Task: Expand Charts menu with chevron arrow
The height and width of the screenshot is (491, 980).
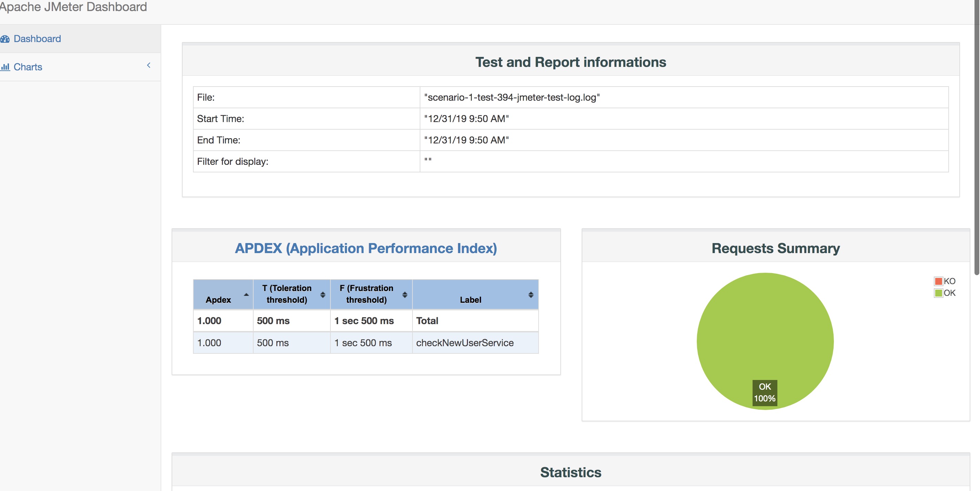Action: 149,66
